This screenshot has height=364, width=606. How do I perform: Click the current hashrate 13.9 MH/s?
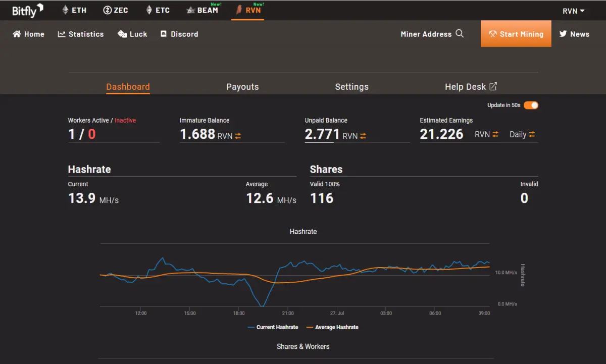(x=93, y=198)
